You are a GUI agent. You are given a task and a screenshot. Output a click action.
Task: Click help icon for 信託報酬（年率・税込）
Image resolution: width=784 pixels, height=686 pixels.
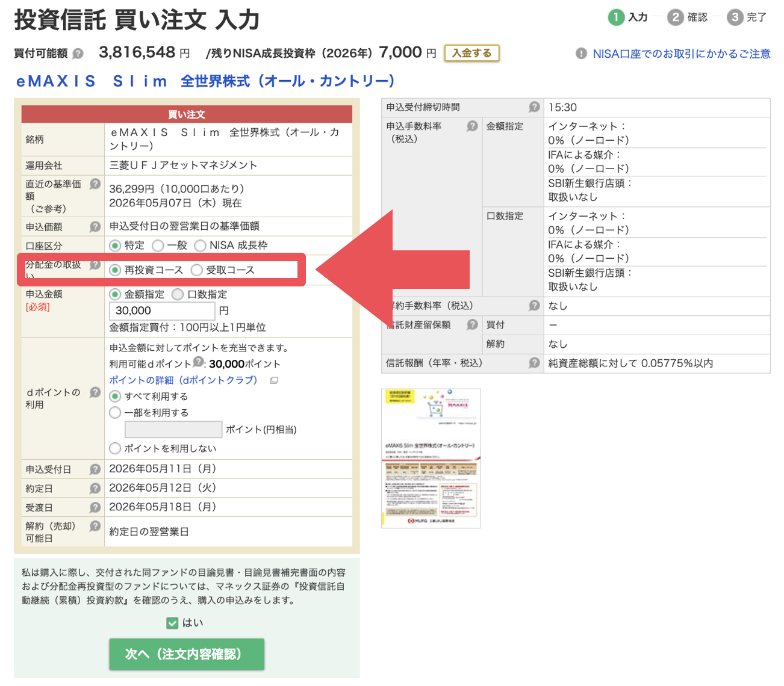click(534, 363)
